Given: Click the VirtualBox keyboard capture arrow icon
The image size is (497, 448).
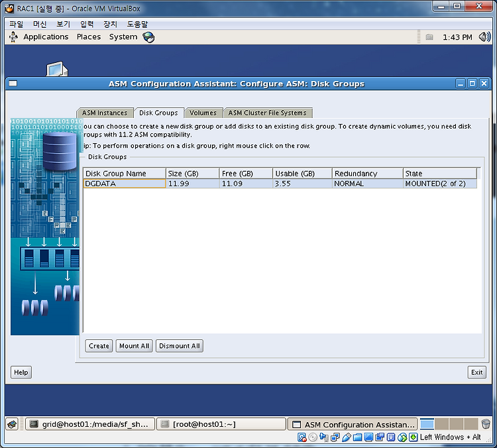Looking at the screenshot, I should click(413, 437).
